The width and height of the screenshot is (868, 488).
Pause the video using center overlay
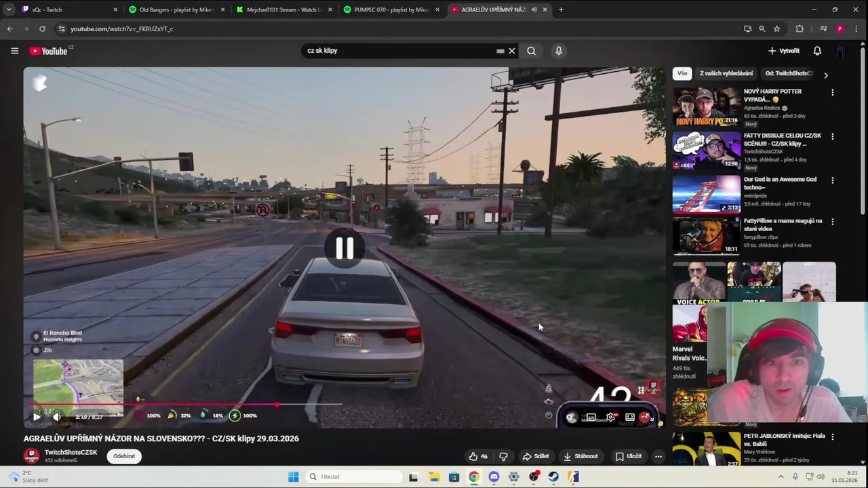point(344,248)
